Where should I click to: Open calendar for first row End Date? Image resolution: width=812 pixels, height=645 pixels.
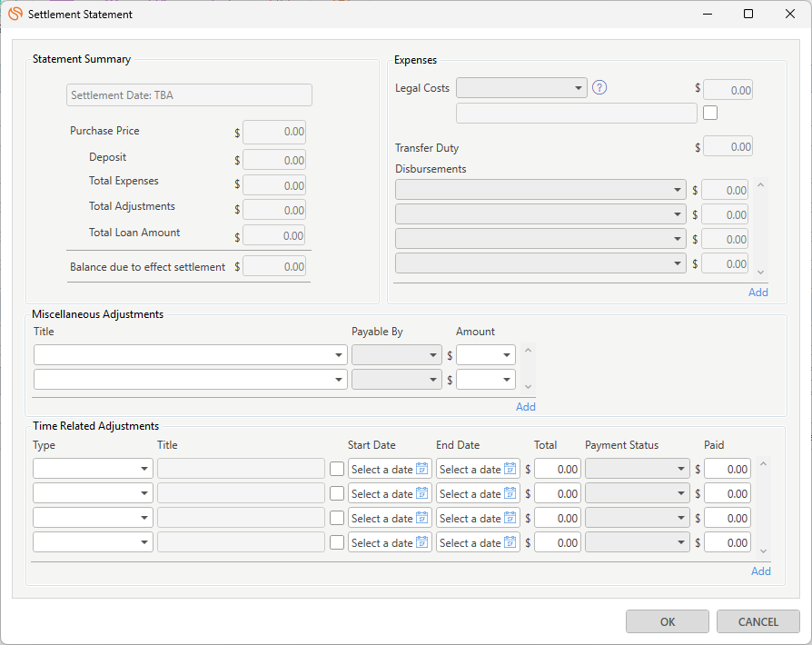510,469
